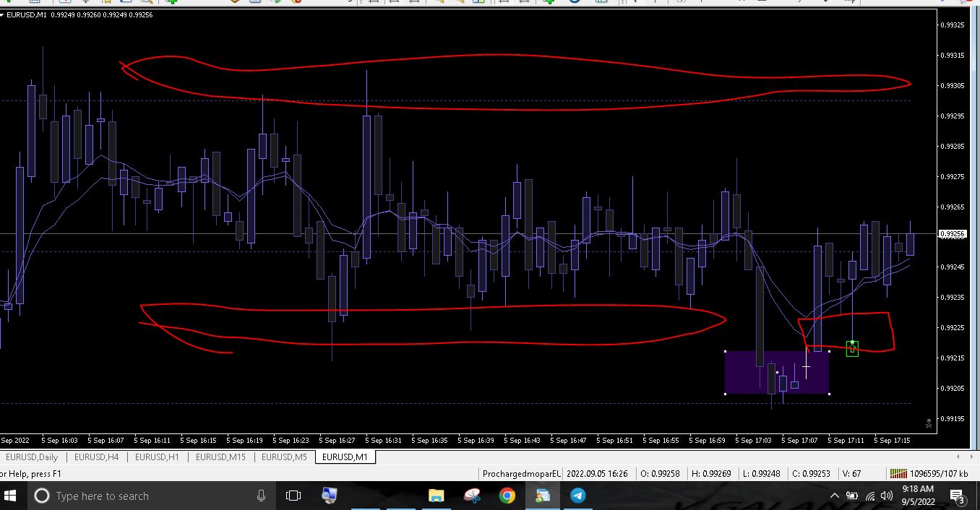Click the triangle beside the EURUSD,M1 chart title

tap(3, 14)
